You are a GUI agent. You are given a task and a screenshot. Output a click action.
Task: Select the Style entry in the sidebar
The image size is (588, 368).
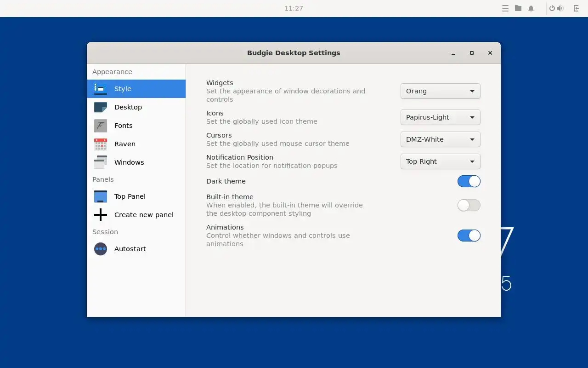click(x=136, y=89)
